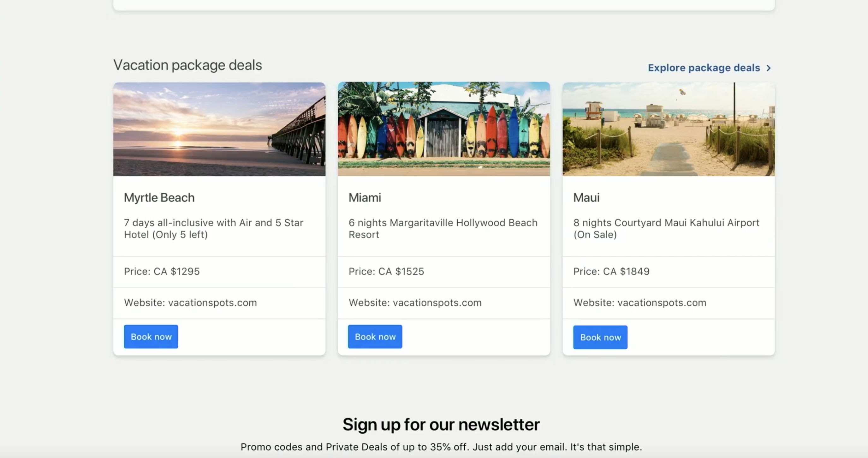Image resolution: width=868 pixels, height=458 pixels.
Task: Click the Maui beach path photo
Action: tap(669, 129)
